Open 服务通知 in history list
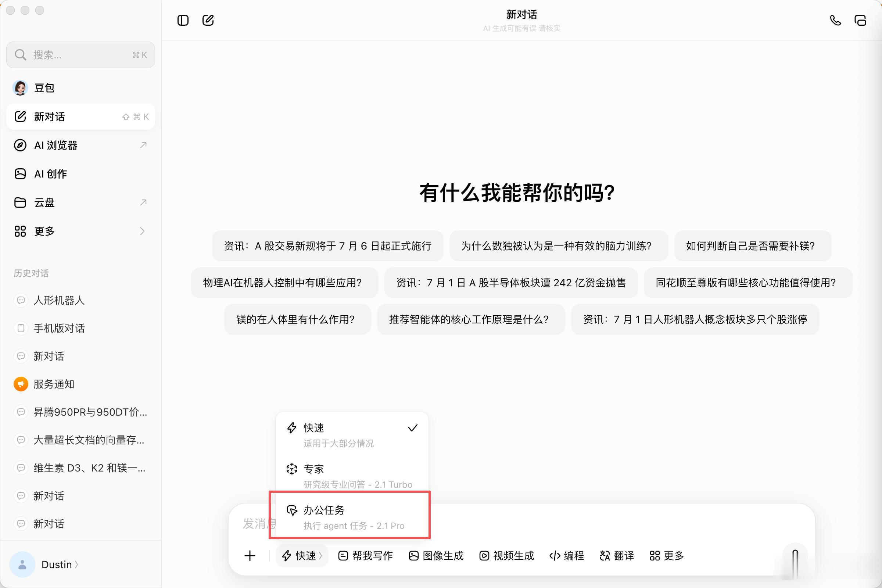This screenshot has height=588, width=882. coord(80,384)
